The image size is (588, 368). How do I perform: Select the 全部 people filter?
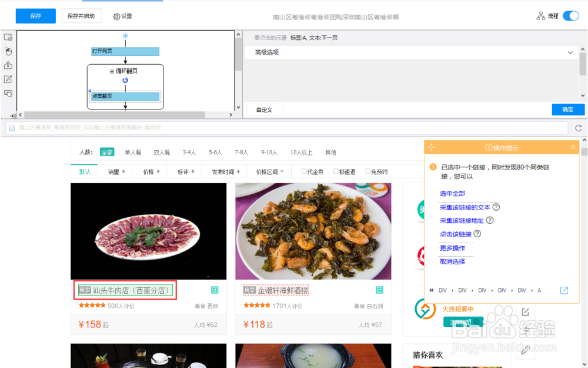click(107, 152)
